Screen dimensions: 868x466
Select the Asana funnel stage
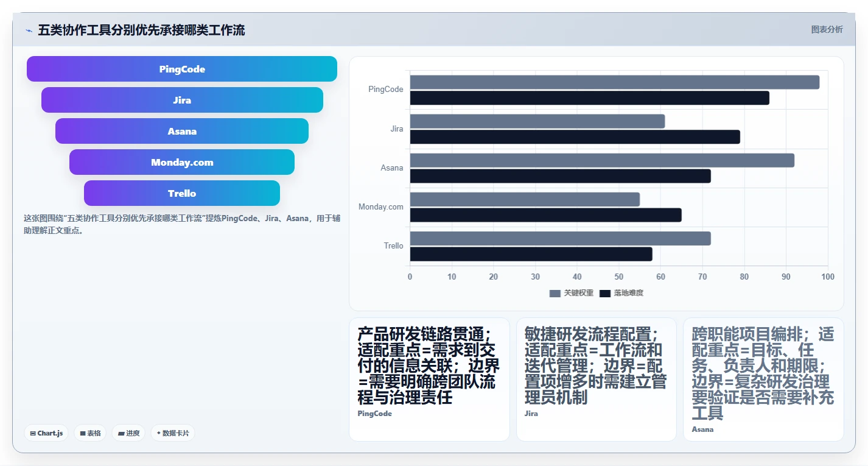pyautogui.click(x=182, y=131)
